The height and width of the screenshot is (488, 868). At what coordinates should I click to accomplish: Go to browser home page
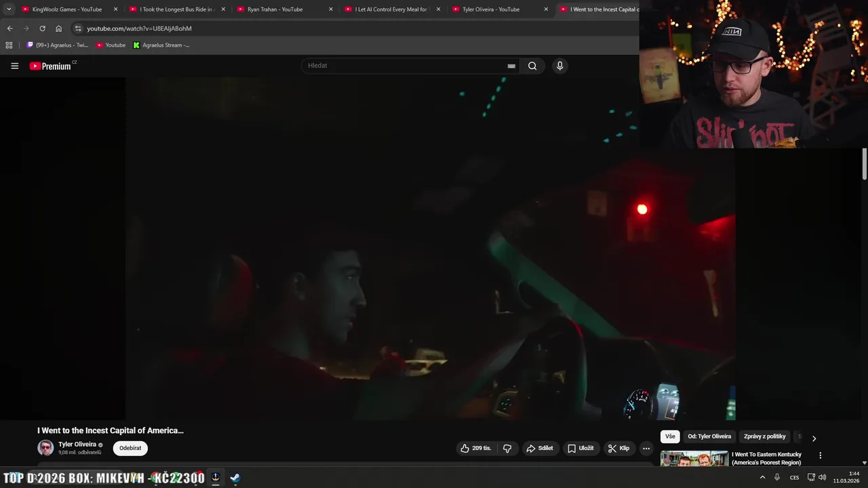coord(58,28)
